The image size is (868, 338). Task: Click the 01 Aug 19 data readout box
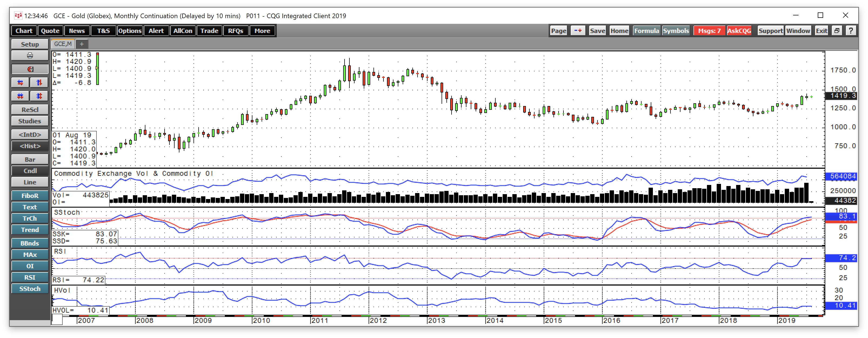74,149
